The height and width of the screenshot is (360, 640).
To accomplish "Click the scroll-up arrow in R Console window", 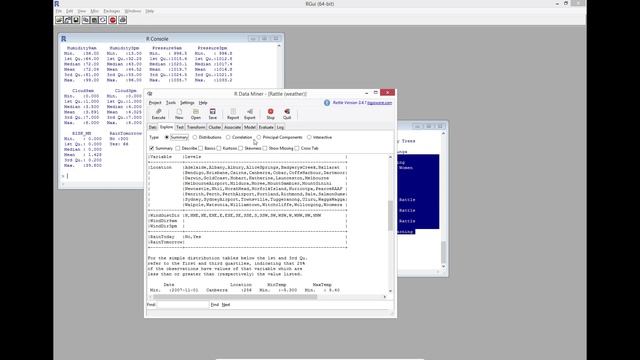I will click(x=279, y=46).
